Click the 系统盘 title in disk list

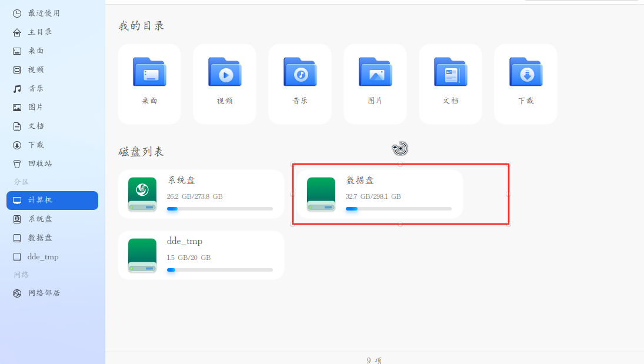coord(181,180)
